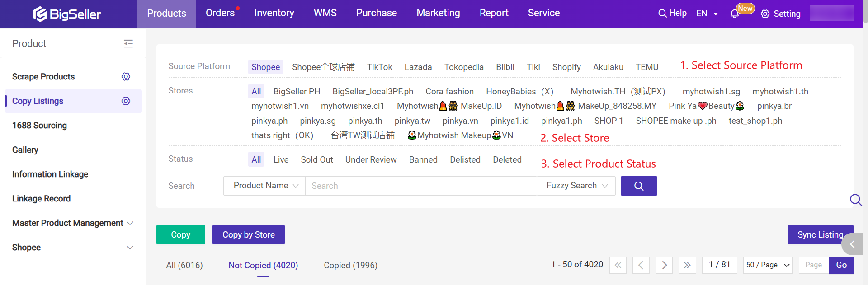
Task: Filter by Banned status
Action: (423, 159)
